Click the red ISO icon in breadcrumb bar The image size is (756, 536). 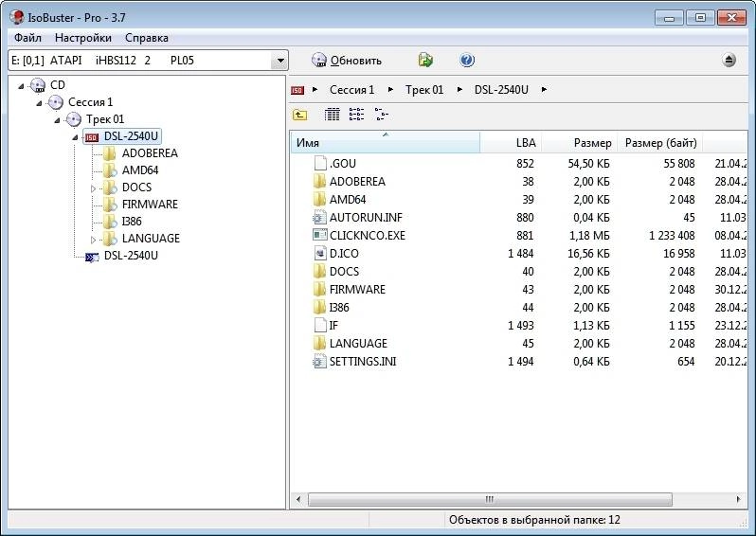tap(297, 90)
